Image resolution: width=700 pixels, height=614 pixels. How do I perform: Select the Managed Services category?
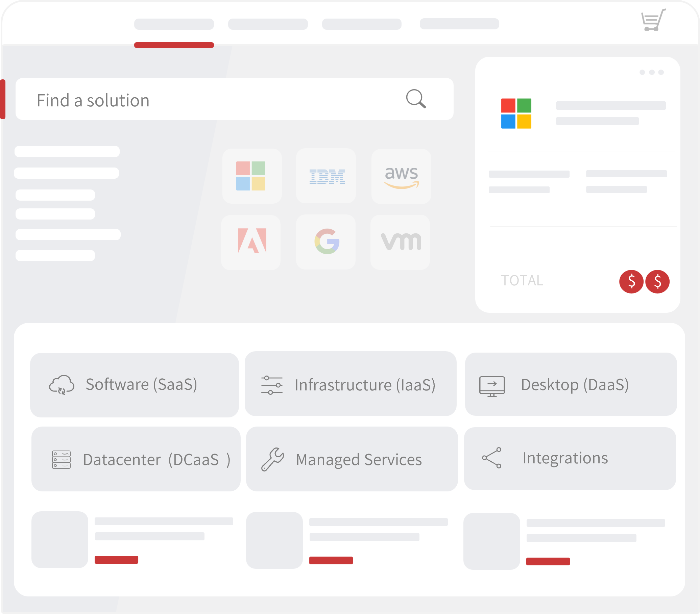pyautogui.click(x=352, y=459)
